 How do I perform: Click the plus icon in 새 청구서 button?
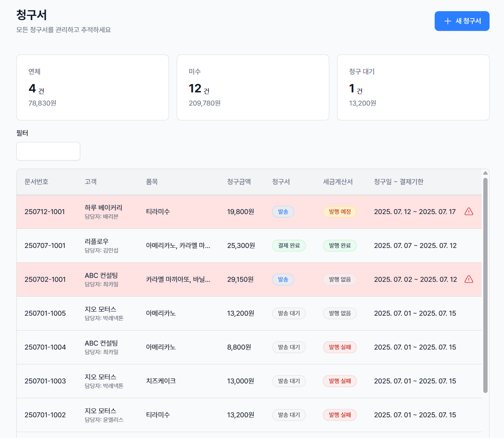tap(447, 21)
